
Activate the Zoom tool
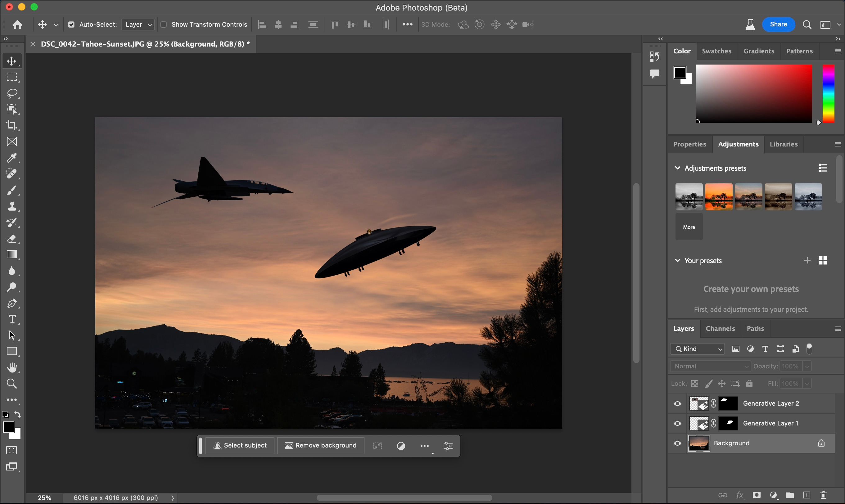(12, 384)
